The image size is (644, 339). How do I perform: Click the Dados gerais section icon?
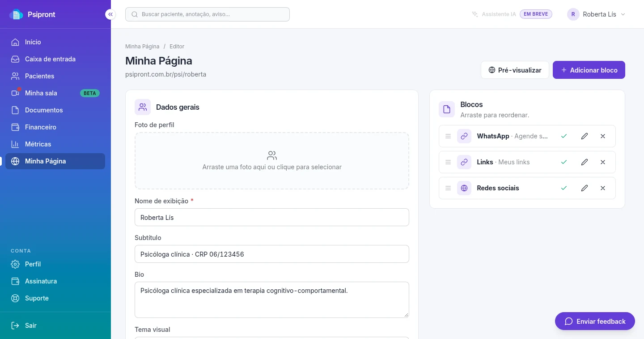(143, 107)
